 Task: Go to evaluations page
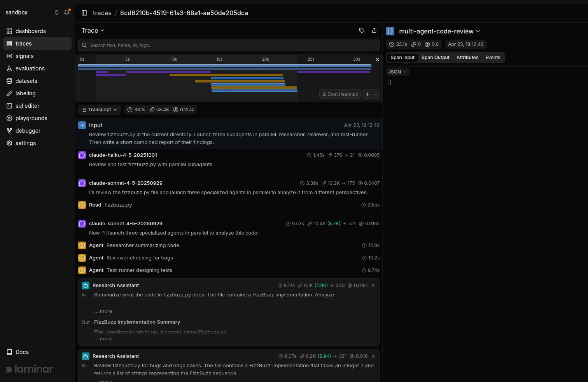coord(37,68)
